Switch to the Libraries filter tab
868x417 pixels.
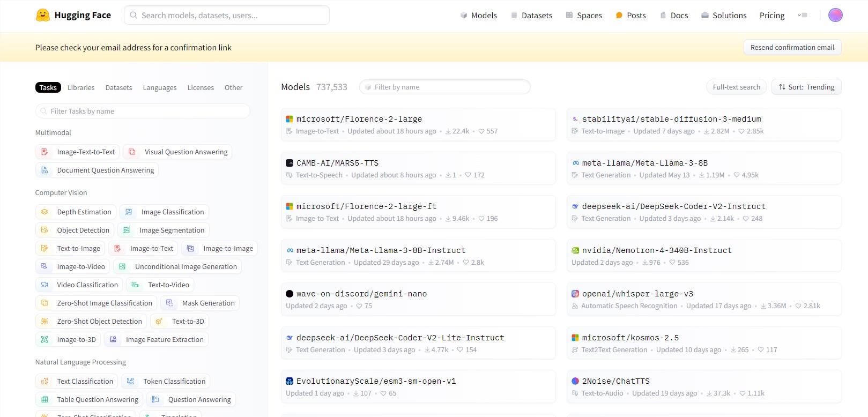coord(81,87)
